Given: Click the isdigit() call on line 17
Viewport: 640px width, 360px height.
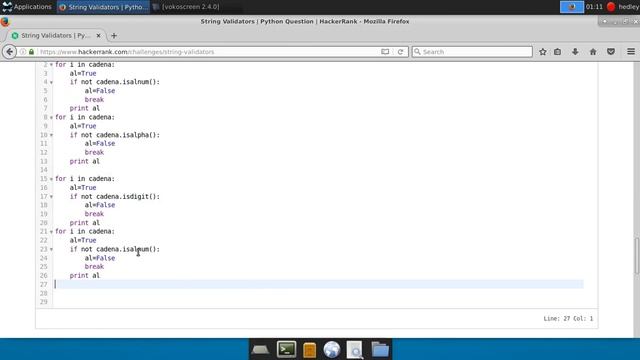Looking at the screenshot, I should point(141,197).
